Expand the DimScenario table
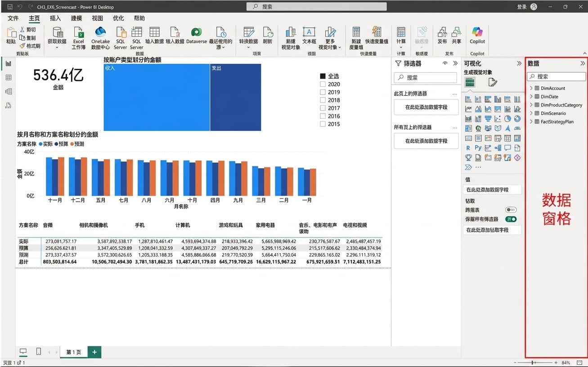Viewport: 588px width, 367px height. 531,113
